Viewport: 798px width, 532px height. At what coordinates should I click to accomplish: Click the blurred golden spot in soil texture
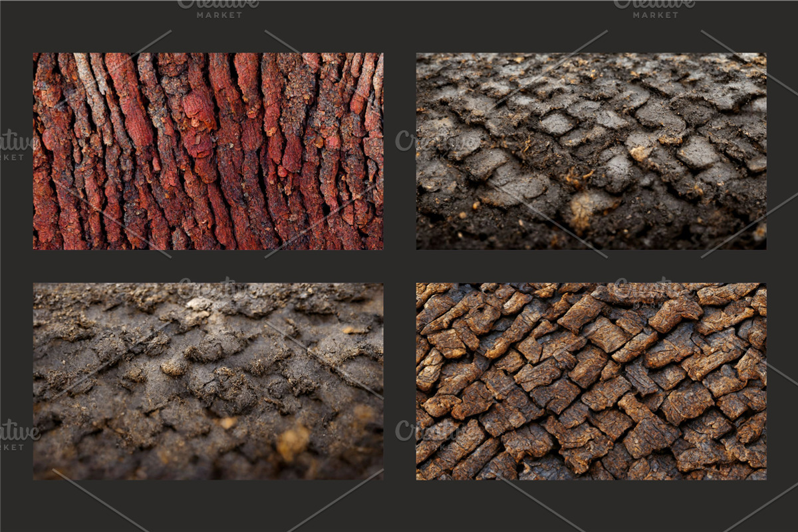(x=293, y=442)
